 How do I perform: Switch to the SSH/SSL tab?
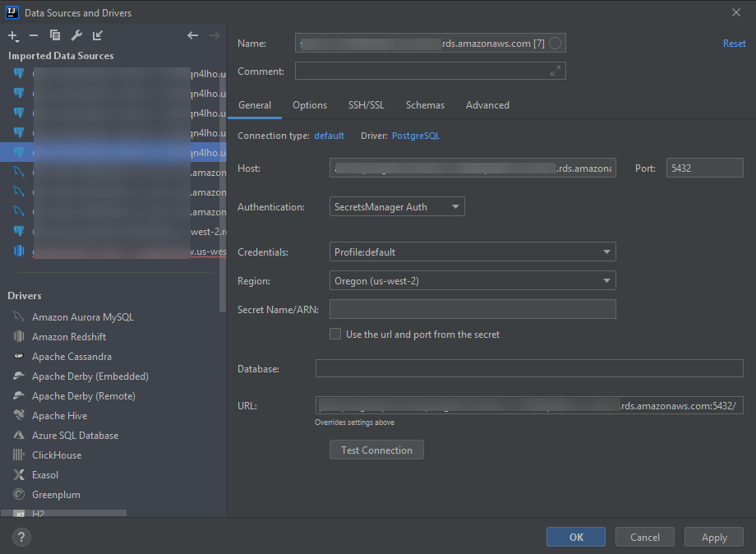pos(366,105)
